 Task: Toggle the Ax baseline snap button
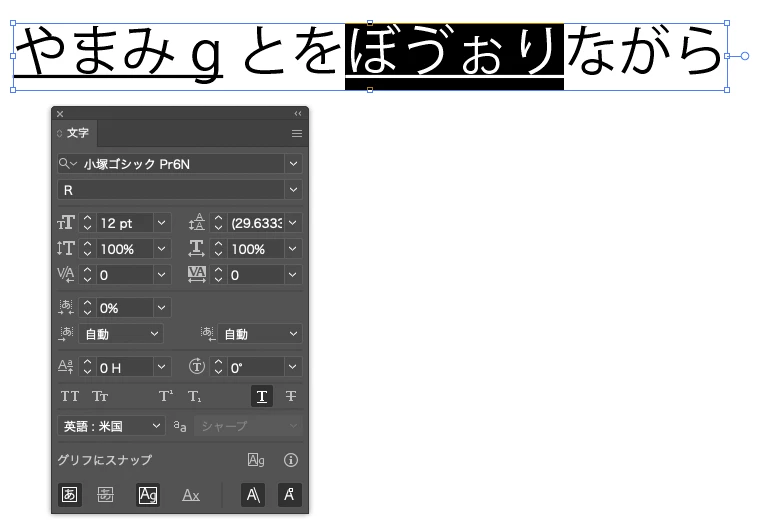[x=191, y=495]
